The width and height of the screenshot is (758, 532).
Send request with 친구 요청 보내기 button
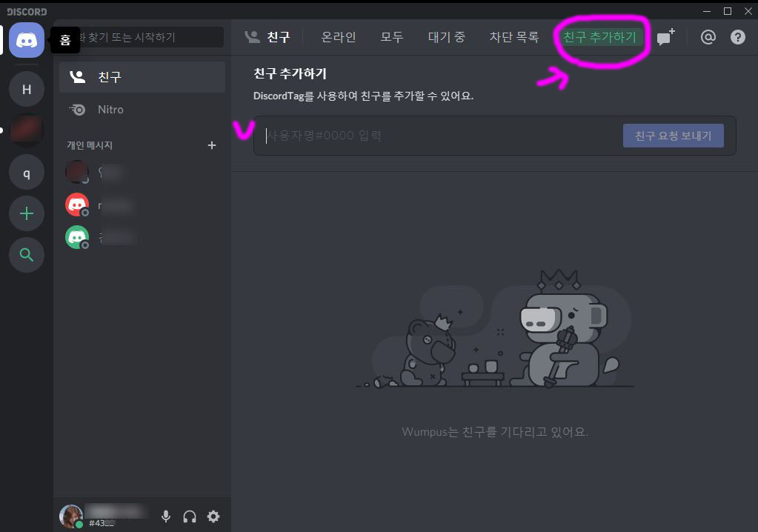674,136
